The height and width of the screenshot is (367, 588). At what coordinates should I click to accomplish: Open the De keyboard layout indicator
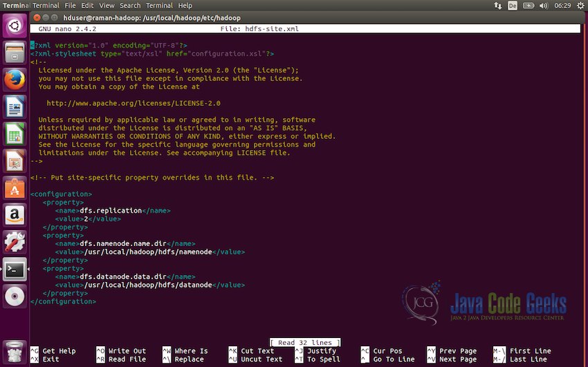[512, 6]
